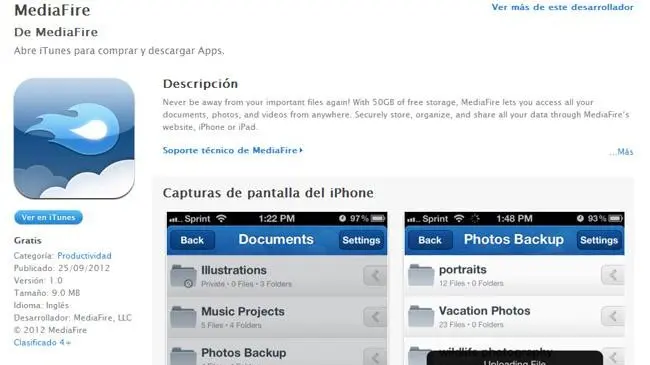Image resolution: width=650 pixels, height=365 pixels.
Task: Tap Back button in Photos Backup screenshot
Action: (x=430, y=240)
